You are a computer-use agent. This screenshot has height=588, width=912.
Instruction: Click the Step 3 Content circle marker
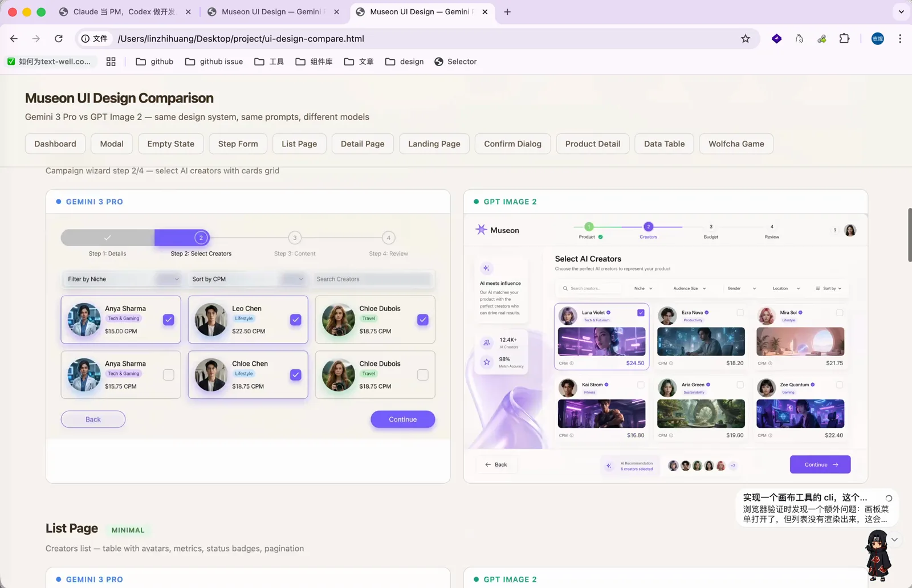coord(295,238)
